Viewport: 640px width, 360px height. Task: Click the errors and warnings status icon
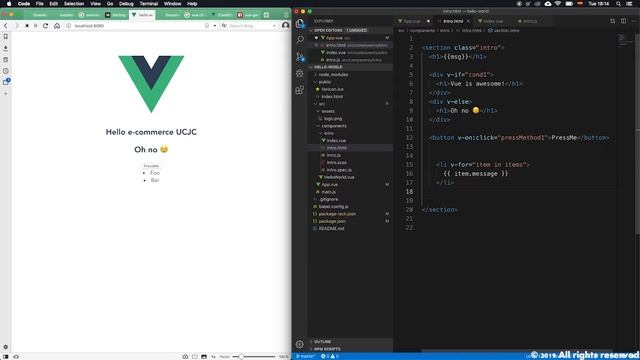pyautogui.click(x=330, y=356)
